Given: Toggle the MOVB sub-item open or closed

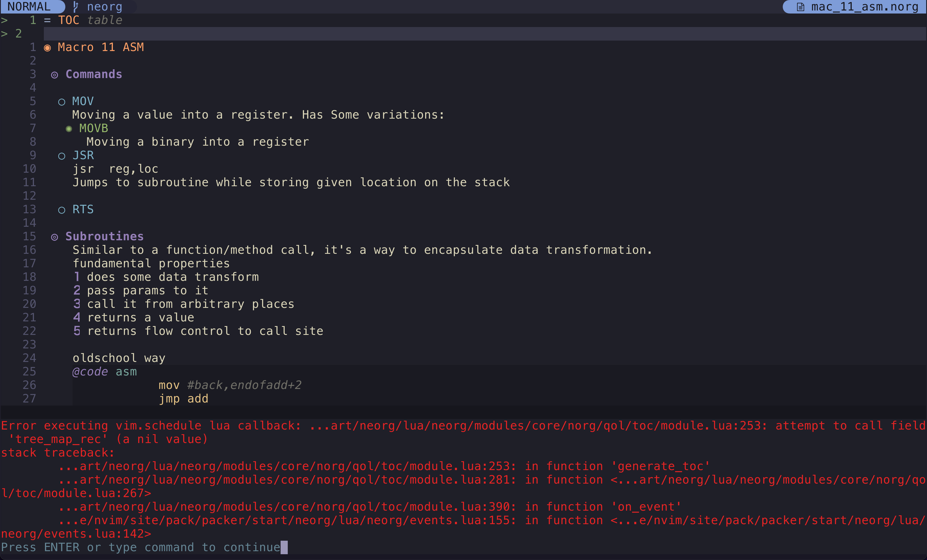Looking at the screenshot, I should (x=68, y=129).
